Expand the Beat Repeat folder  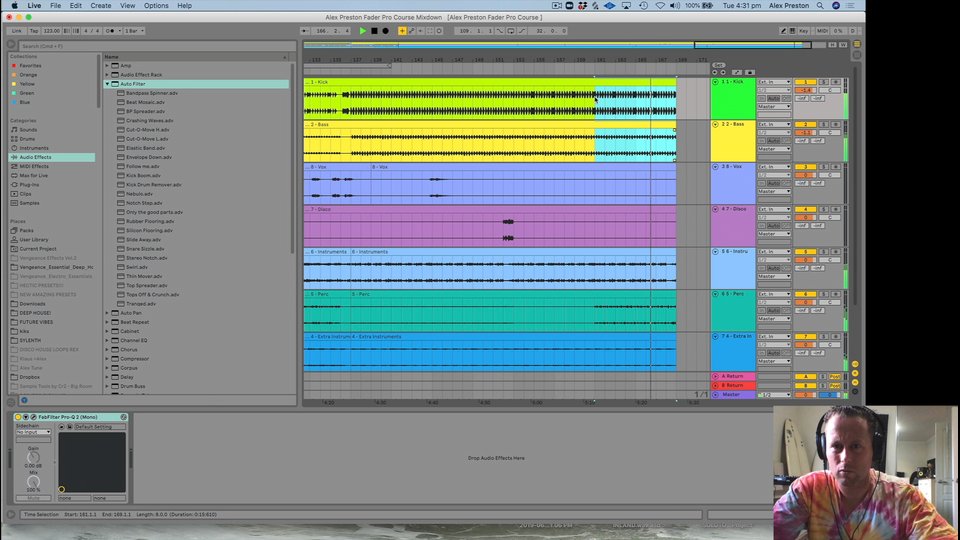[x=107, y=322]
